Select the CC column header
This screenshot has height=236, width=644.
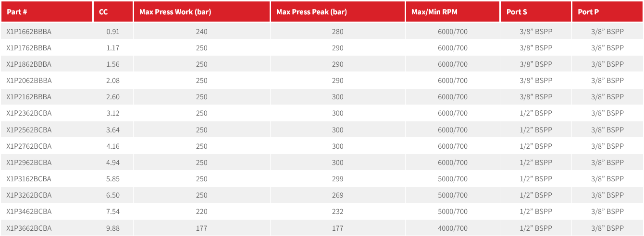tap(103, 12)
